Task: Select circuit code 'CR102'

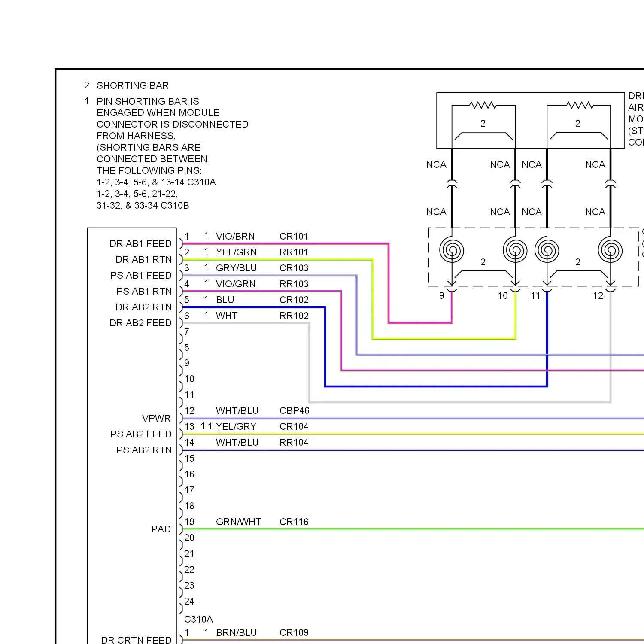Action: point(294,300)
